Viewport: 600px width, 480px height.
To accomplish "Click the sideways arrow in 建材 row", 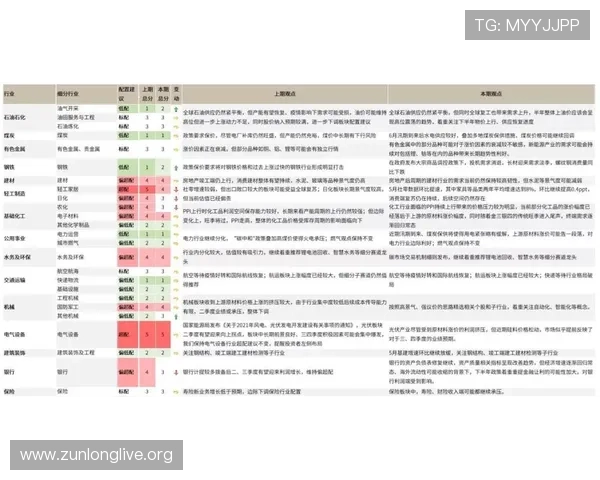I will click(176, 181).
